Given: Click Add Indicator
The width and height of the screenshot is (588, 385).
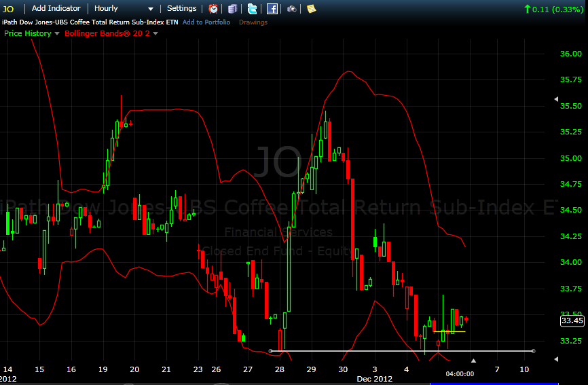Looking at the screenshot, I should (56, 8).
